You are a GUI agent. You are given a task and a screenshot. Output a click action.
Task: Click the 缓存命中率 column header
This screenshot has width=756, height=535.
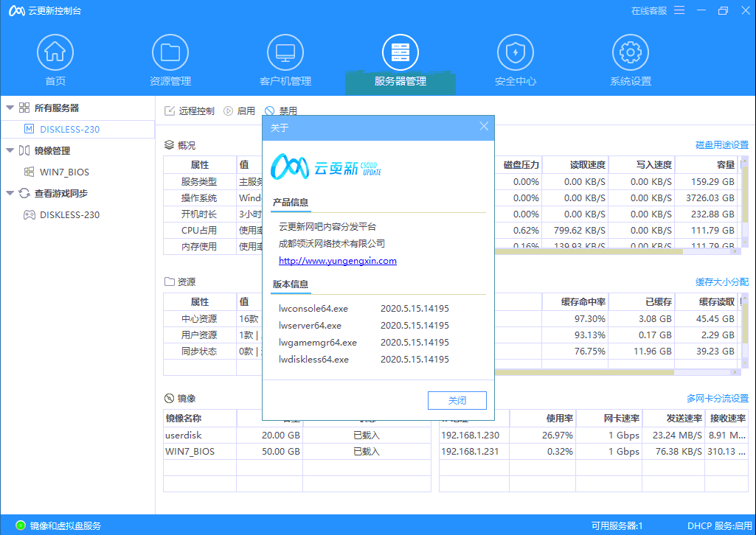[576, 302]
